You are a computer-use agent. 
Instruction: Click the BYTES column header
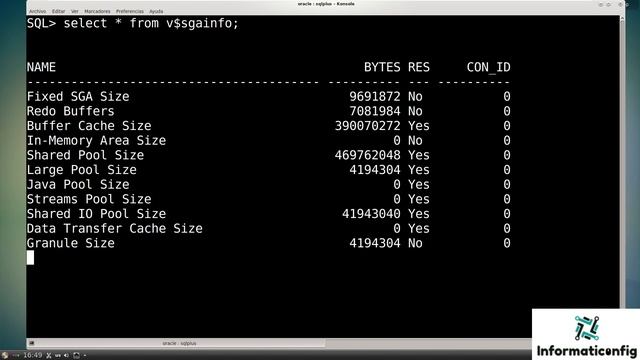pyautogui.click(x=382, y=67)
